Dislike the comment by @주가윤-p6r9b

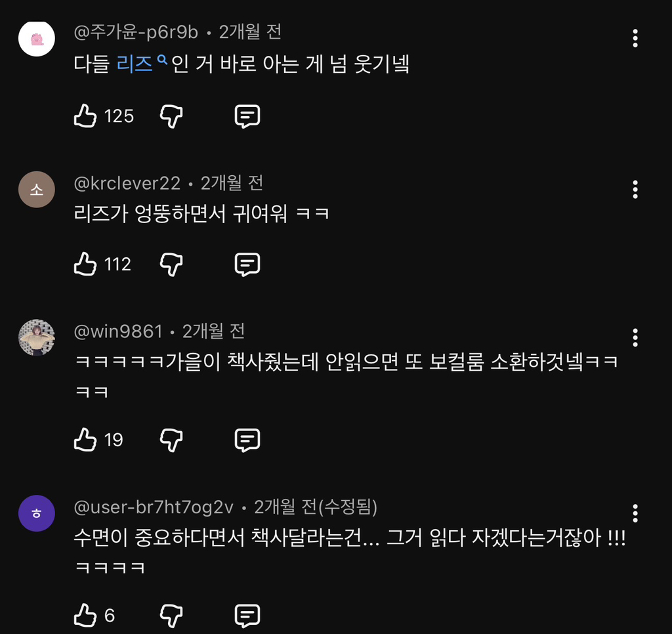pyautogui.click(x=171, y=116)
